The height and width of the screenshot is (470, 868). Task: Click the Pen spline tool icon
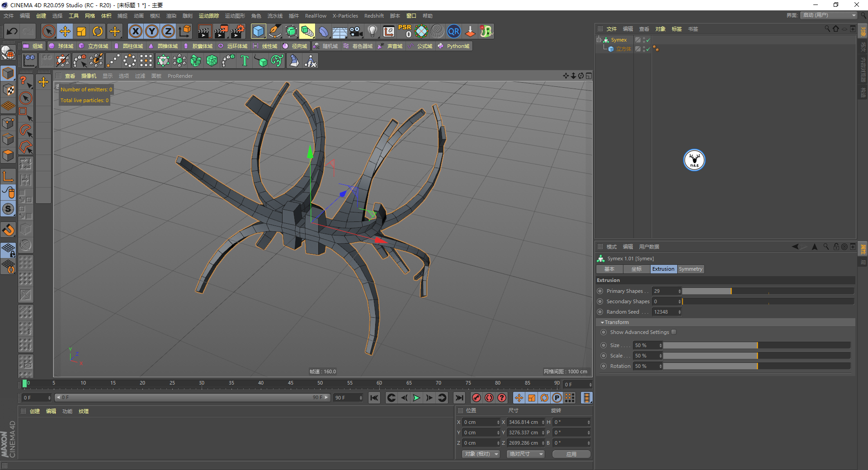tap(275, 31)
